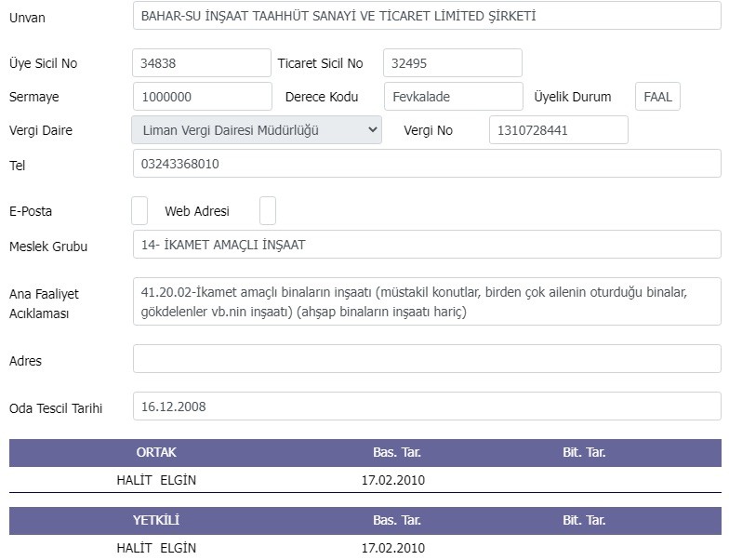Screen dimensions: 729x560
Task: Click the Ana Faaliyet Açıklaması text area
Action: tap(427, 301)
